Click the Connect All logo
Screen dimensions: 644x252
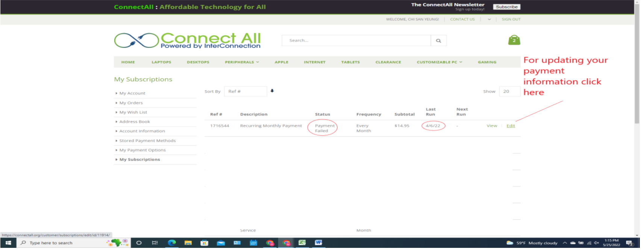click(187, 40)
